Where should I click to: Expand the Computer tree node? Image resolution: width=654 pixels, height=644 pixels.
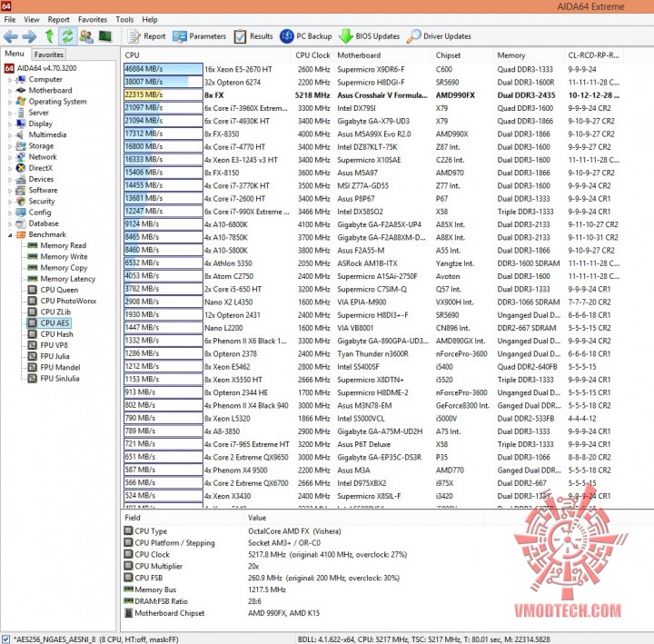point(10,80)
